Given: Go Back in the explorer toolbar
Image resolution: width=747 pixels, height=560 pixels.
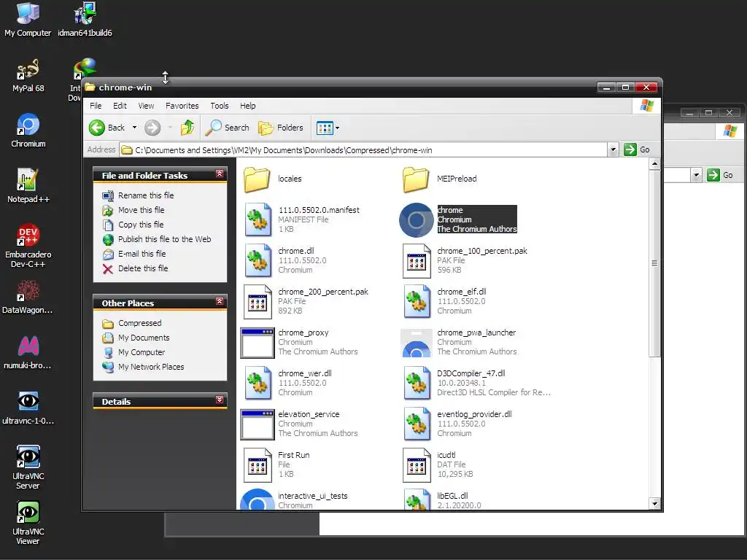Looking at the screenshot, I should pyautogui.click(x=107, y=128).
